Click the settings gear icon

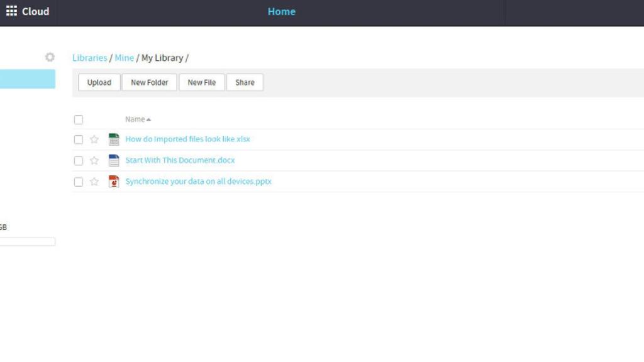50,57
